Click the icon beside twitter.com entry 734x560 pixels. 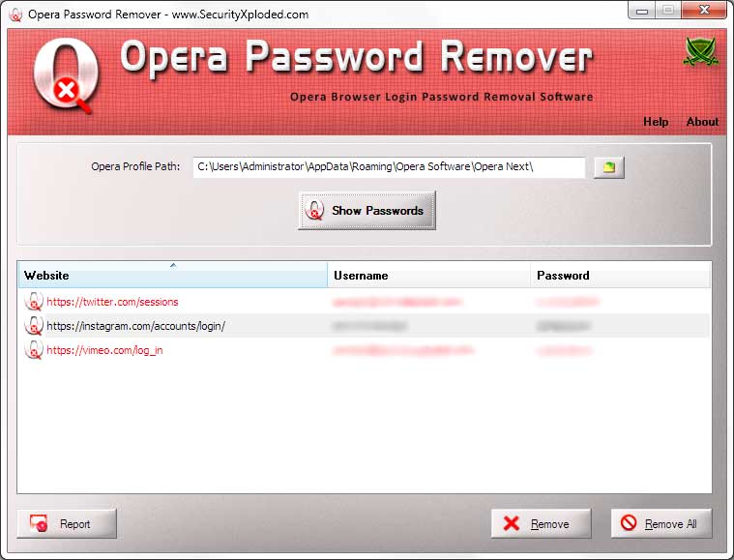(x=34, y=302)
